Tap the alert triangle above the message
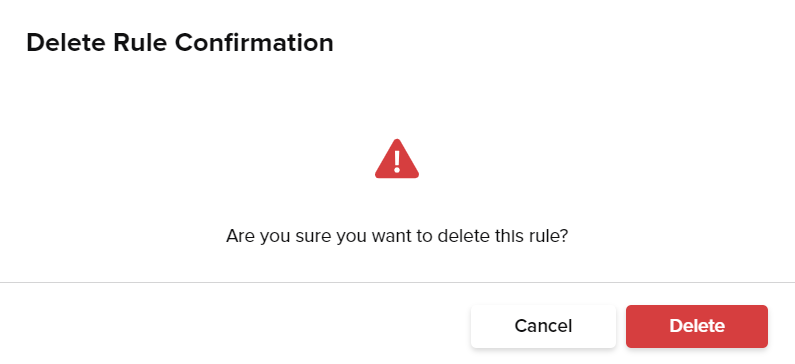Viewport: 795px width, 364px height. pyautogui.click(x=397, y=159)
